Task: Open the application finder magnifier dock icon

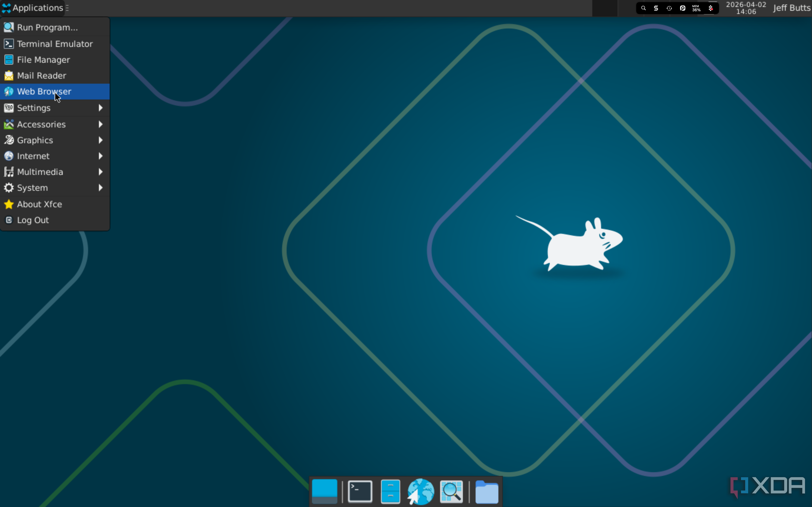Action: (451, 492)
